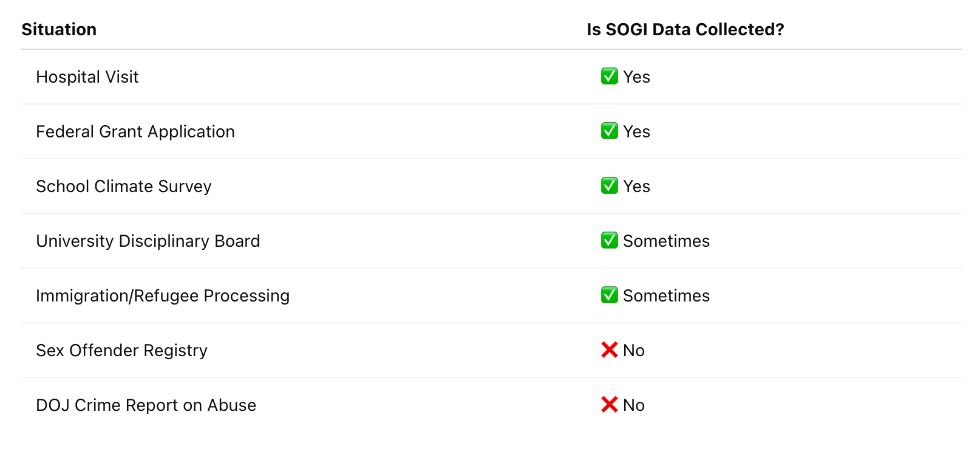
Task: Select Immigration/Refugee Processing text
Action: [163, 296]
